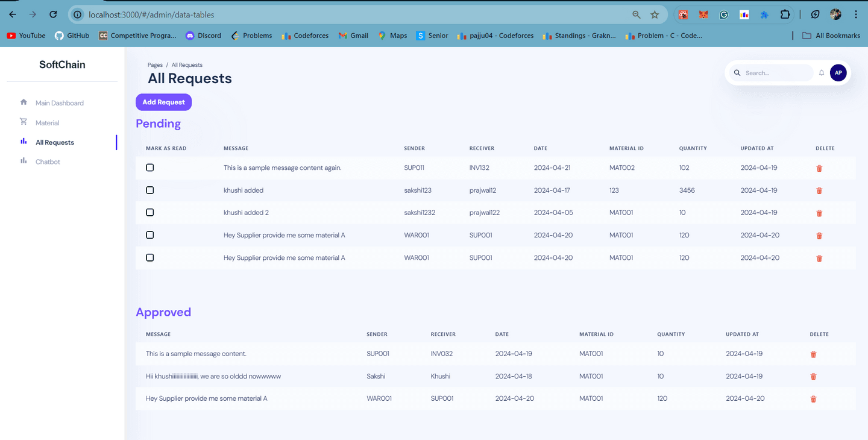Screen dimensions: 868x440
Task: Mark the "khushi added" sakshi123 request as read
Action: [150, 190]
